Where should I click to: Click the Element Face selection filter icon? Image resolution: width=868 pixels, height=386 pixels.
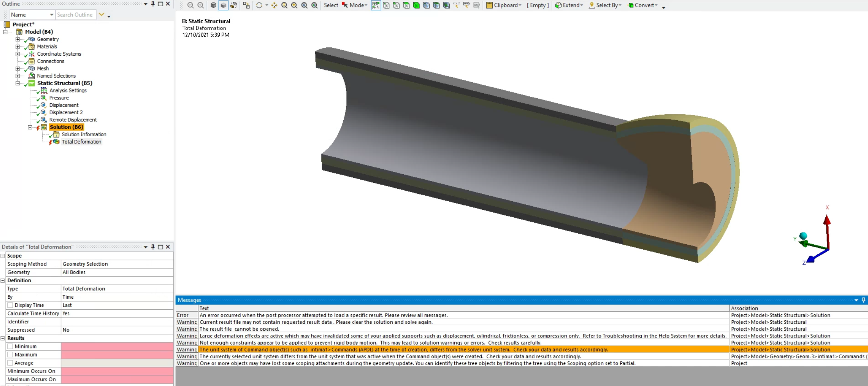point(436,5)
